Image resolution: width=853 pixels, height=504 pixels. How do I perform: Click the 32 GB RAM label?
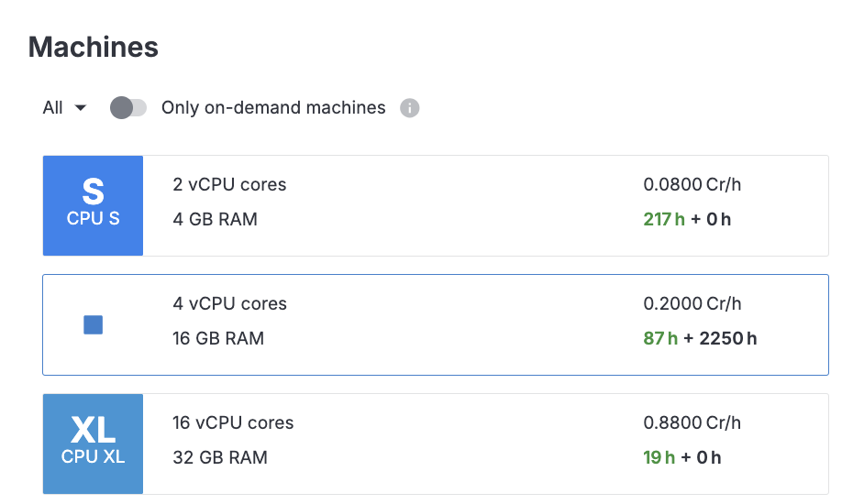coord(220,457)
